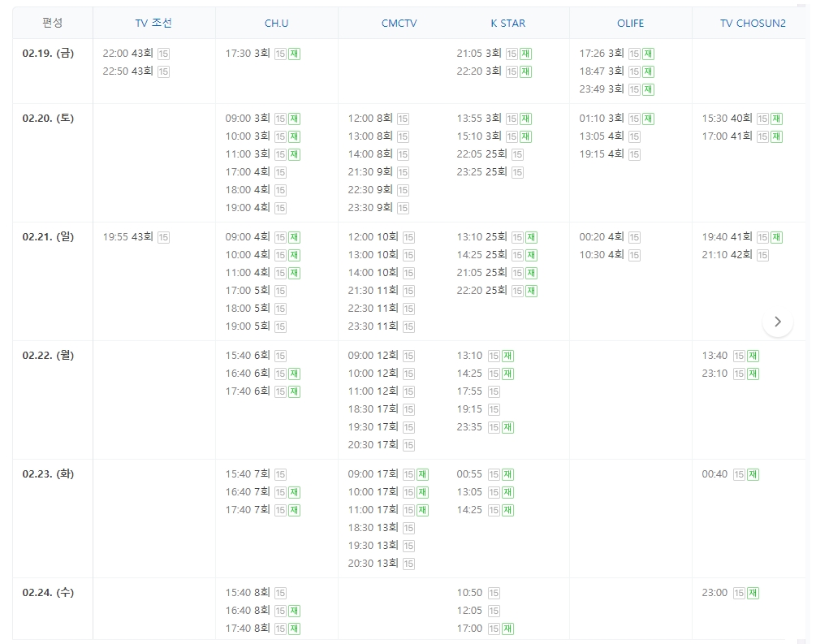
Task: Open the OLIFE channel header
Action: coord(630,24)
